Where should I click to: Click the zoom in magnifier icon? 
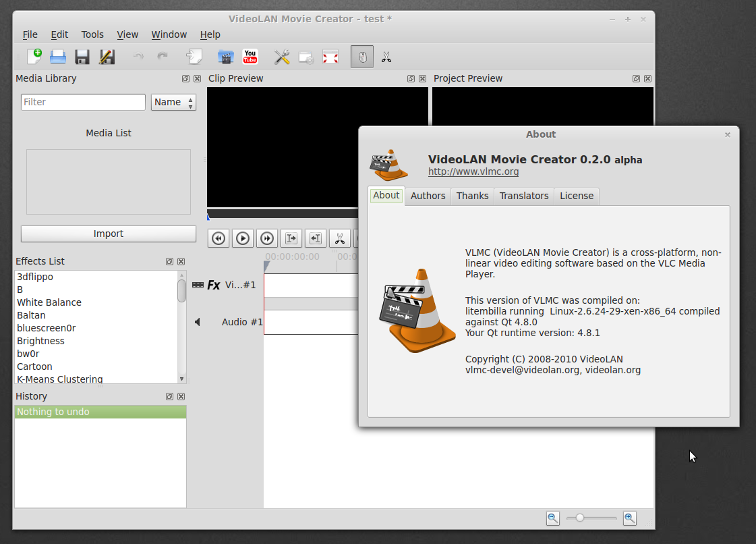point(630,518)
